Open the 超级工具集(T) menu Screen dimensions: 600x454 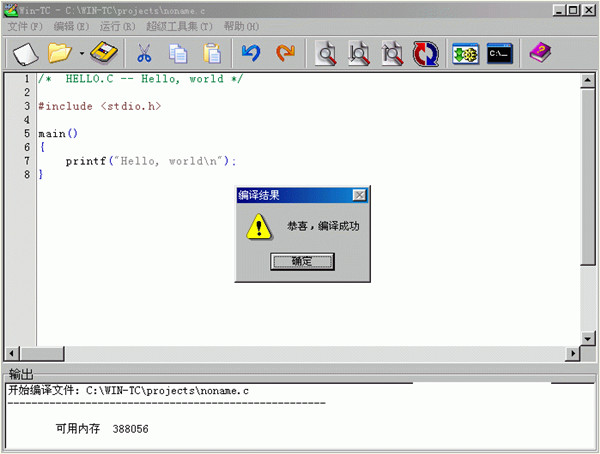[x=179, y=26]
